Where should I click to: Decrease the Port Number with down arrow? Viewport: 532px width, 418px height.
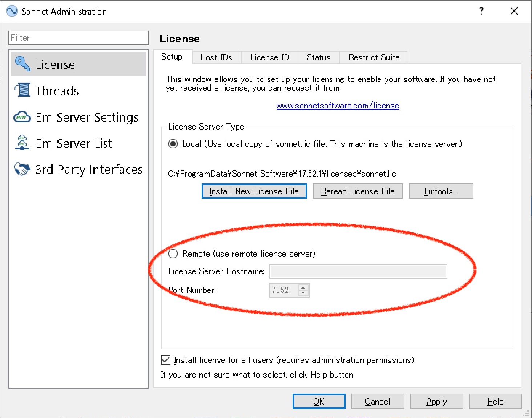click(303, 293)
